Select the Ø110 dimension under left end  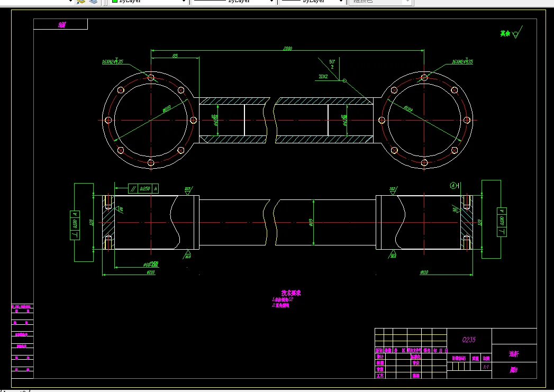[x=151, y=272]
